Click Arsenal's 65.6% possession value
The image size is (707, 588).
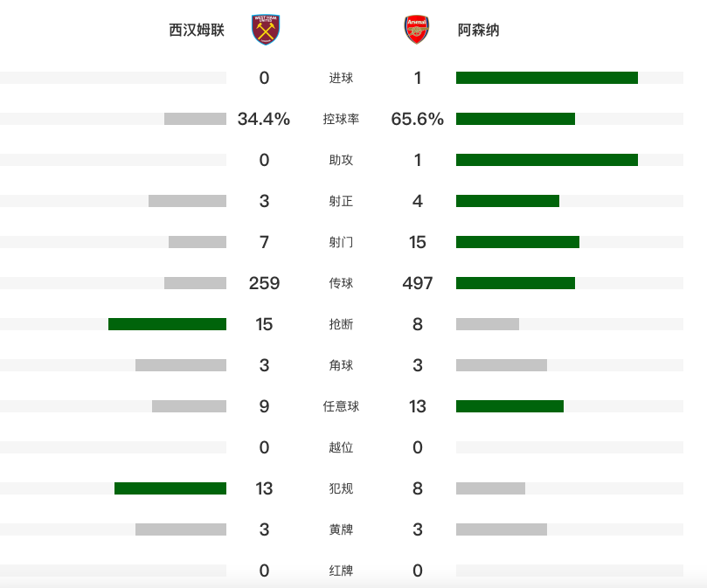418,119
